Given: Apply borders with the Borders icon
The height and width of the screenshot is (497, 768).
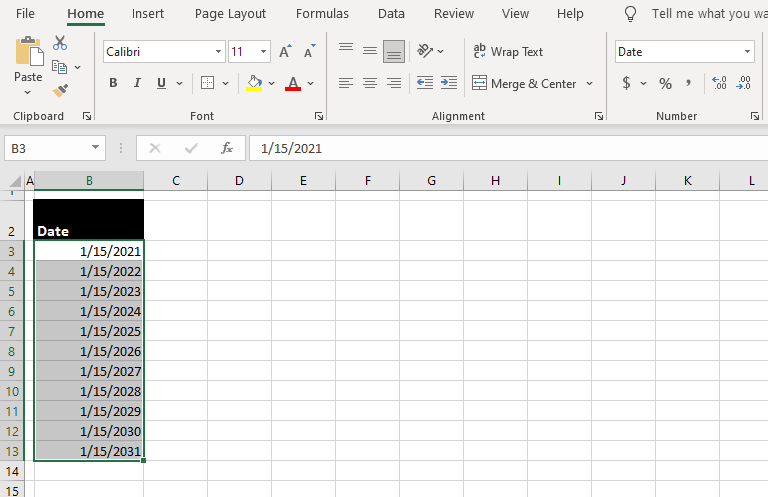Looking at the screenshot, I should [x=208, y=83].
